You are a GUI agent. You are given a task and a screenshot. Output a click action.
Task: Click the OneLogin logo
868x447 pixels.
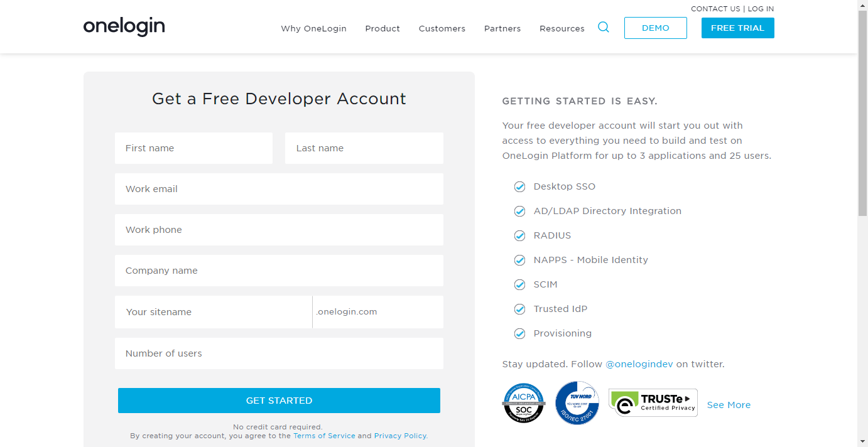click(x=124, y=27)
